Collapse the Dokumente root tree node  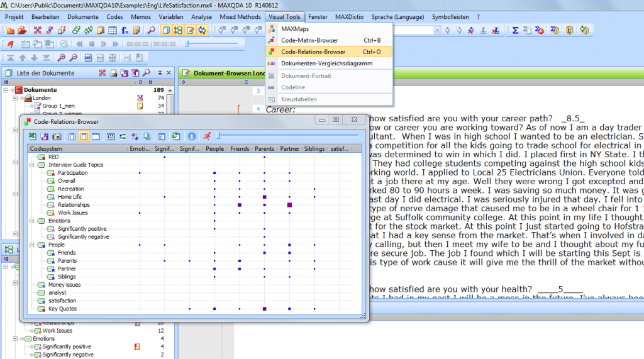coord(6,90)
